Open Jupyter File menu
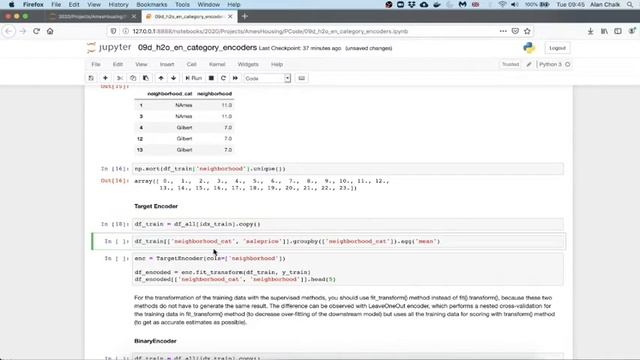The height and width of the screenshot is (360, 640). (x=96, y=64)
